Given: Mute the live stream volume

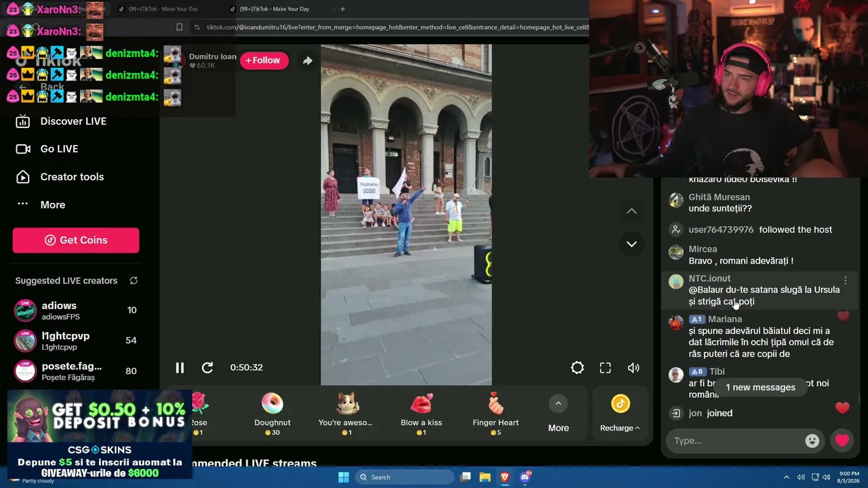Looking at the screenshot, I should click(x=633, y=367).
